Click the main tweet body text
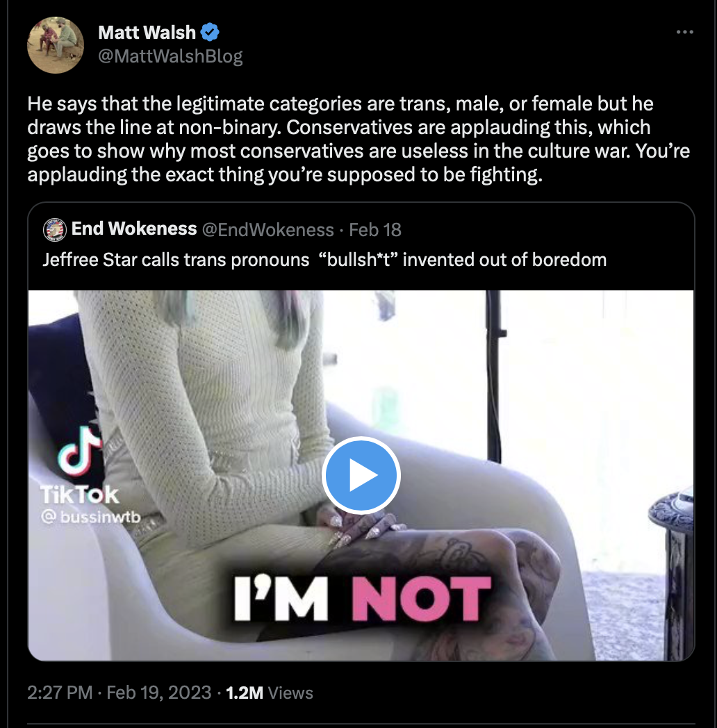The height and width of the screenshot is (728, 717). click(358, 139)
